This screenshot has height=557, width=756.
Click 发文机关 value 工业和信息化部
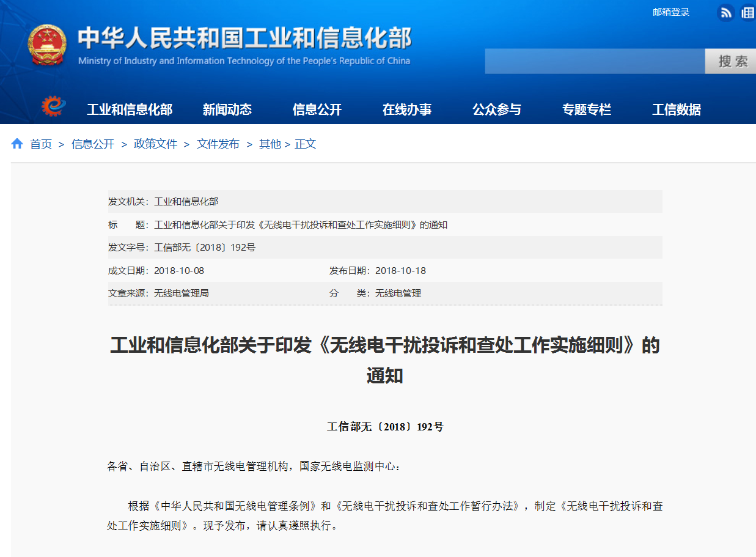(186, 201)
